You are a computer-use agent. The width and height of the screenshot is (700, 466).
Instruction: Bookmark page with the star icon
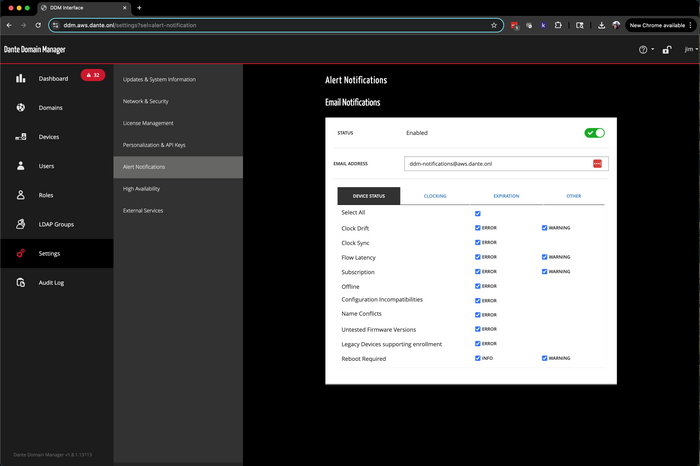(494, 25)
